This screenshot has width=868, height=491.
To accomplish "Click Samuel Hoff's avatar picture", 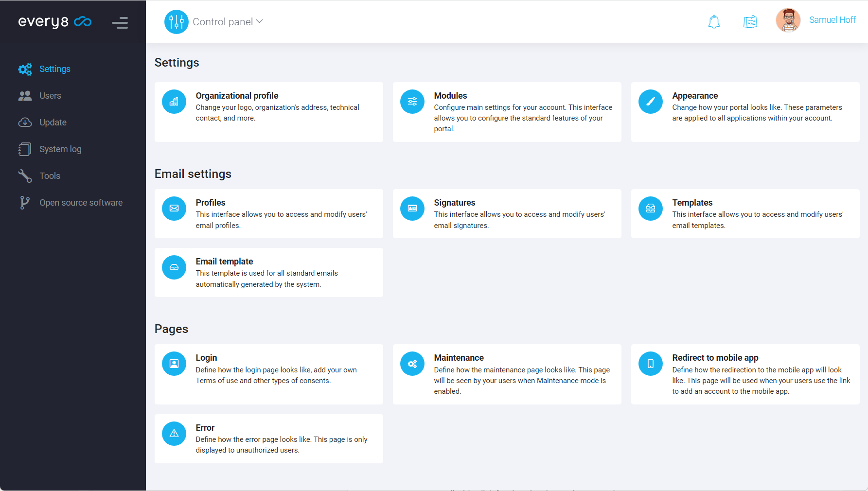I will 788,20.
